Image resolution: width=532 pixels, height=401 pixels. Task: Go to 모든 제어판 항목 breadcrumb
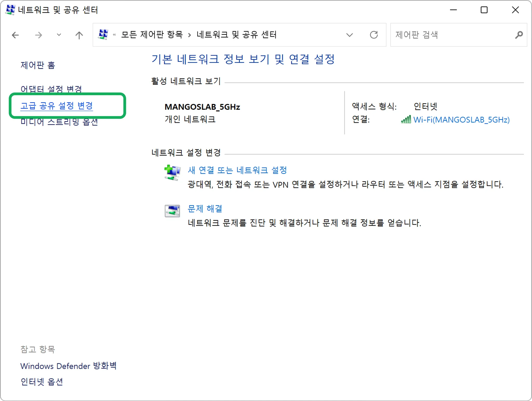152,35
